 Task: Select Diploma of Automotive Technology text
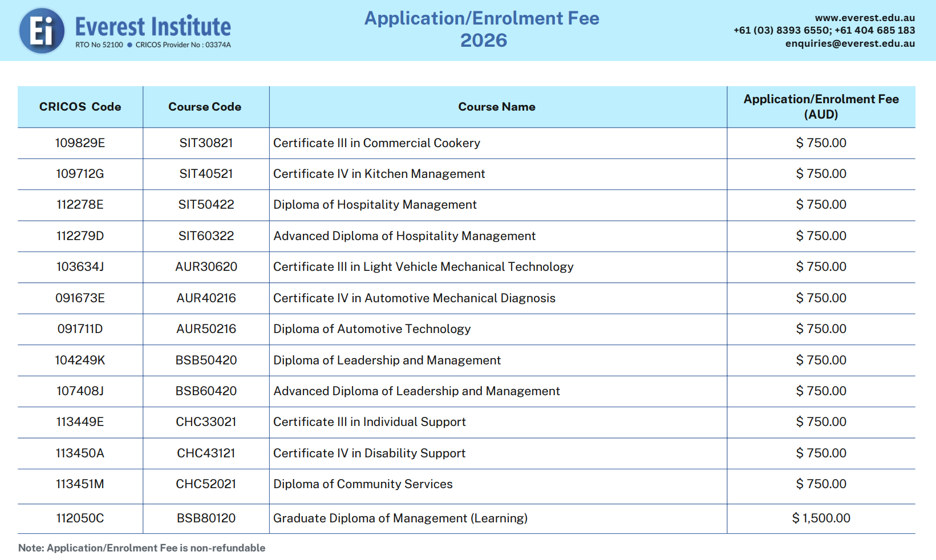point(372,329)
